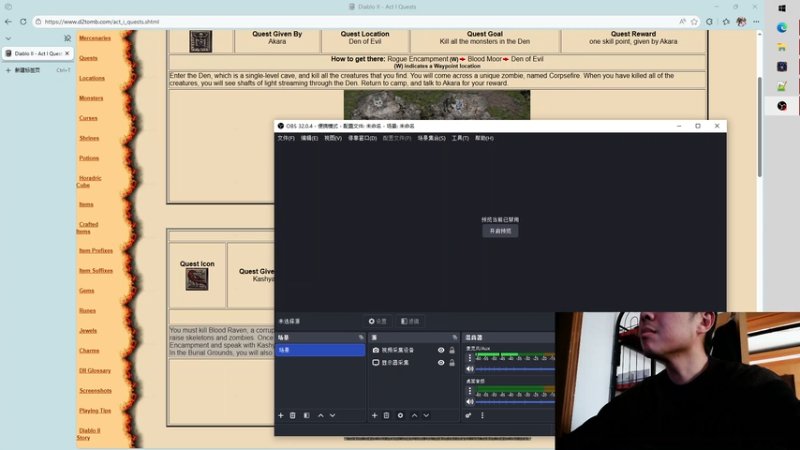Adjust the Desktop Audio volume slider

pos(515,402)
